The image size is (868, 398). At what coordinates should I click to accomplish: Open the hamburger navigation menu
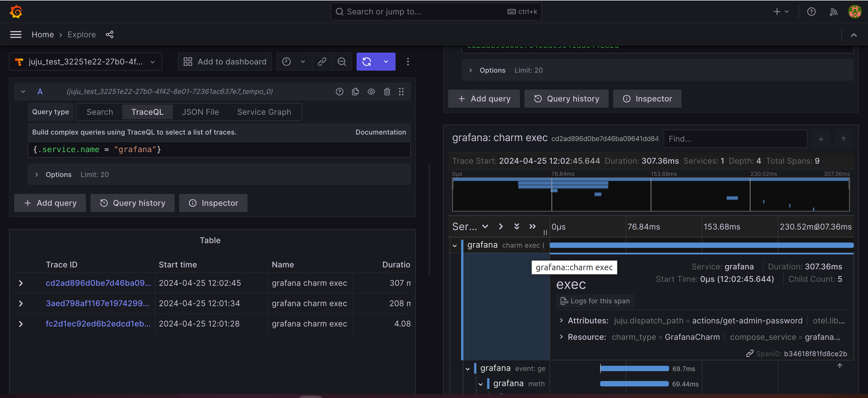point(16,34)
